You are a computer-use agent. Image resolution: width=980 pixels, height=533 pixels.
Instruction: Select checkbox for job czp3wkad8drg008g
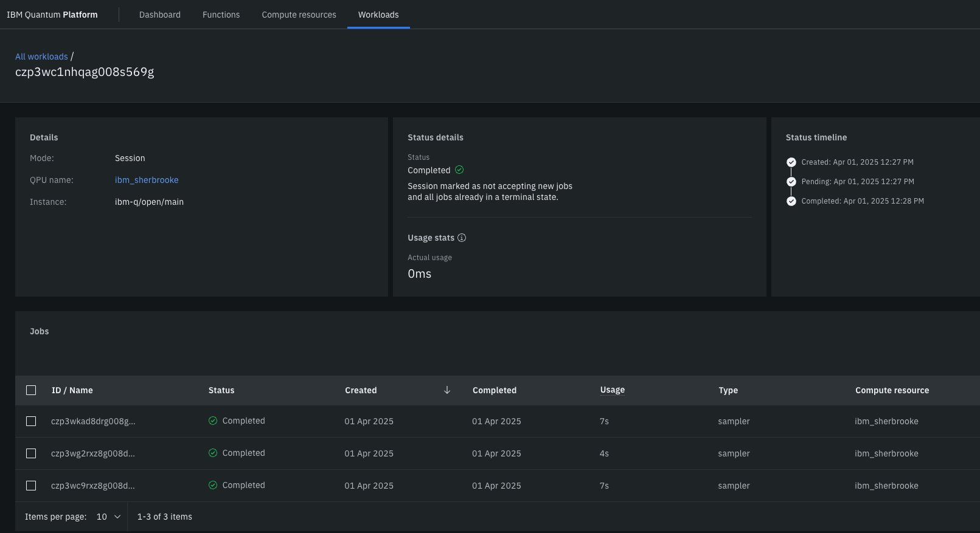[31, 421]
